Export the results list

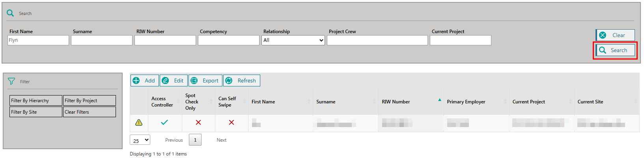[205, 80]
